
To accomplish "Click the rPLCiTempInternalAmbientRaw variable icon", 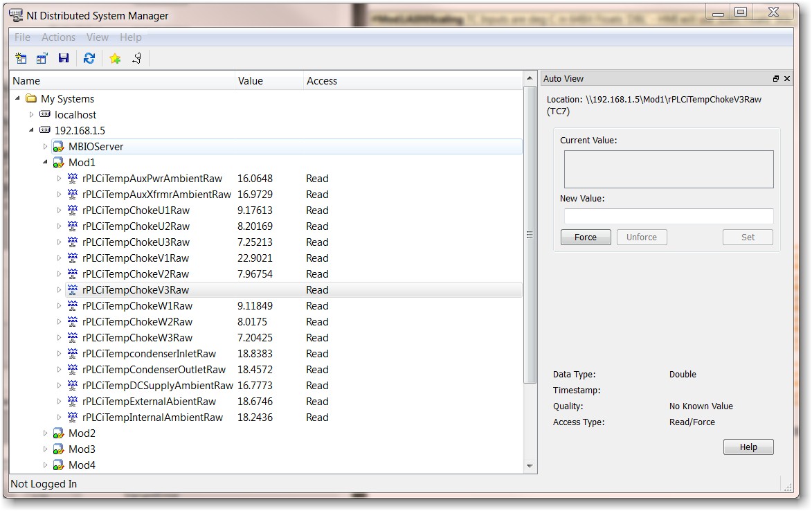I will tap(73, 417).
